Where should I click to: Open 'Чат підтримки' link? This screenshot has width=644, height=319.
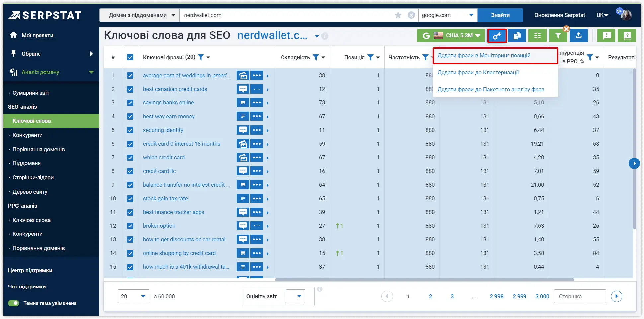27,287
